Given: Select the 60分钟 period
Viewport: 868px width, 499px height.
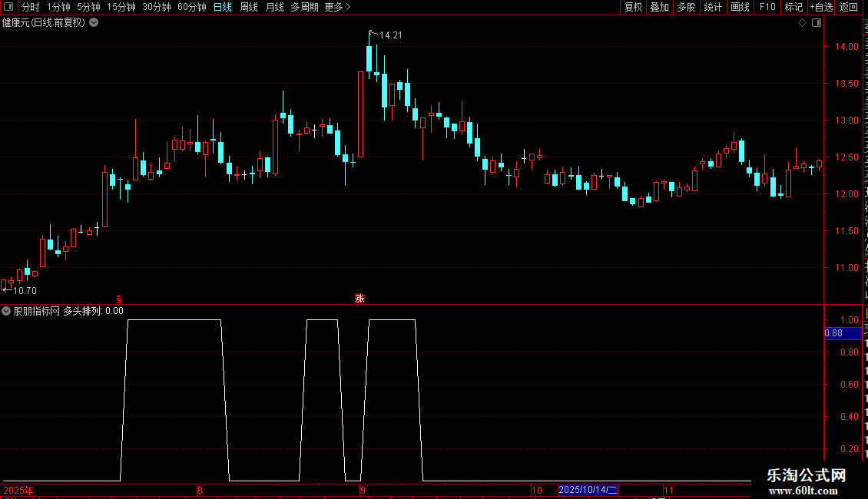Looking at the screenshot, I should (x=192, y=7).
